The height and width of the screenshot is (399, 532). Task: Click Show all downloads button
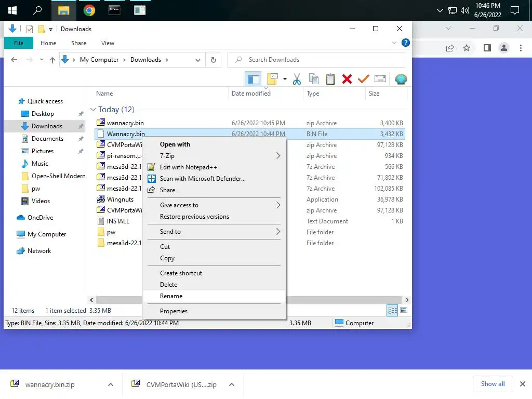(493, 384)
